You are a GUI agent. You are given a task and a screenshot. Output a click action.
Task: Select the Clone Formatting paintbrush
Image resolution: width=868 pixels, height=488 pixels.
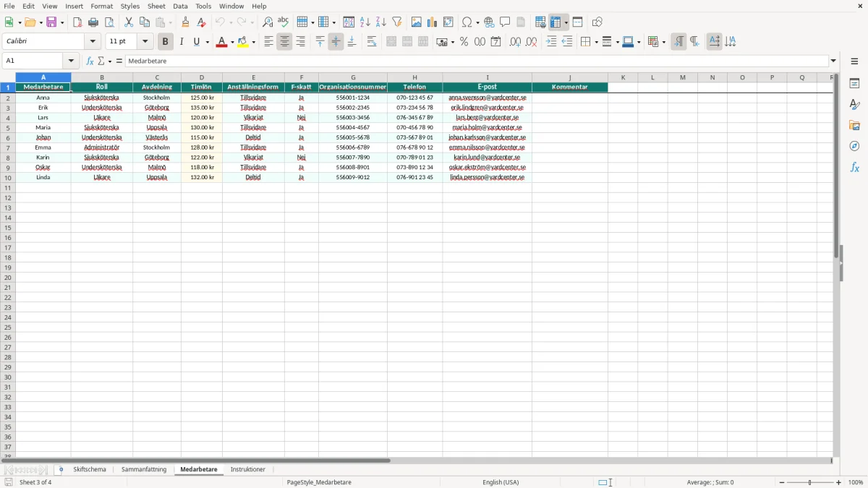[x=186, y=22]
